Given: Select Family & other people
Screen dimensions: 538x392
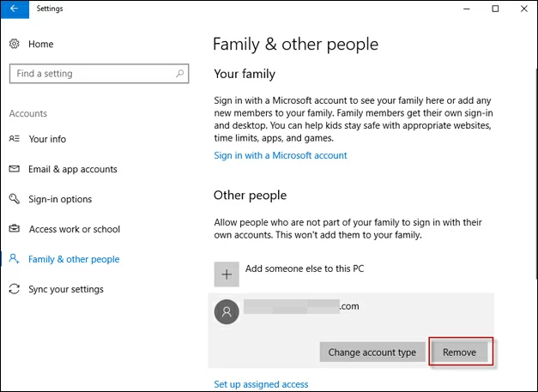Looking at the screenshot, I should pyautogui.click(x=74, y=259).
